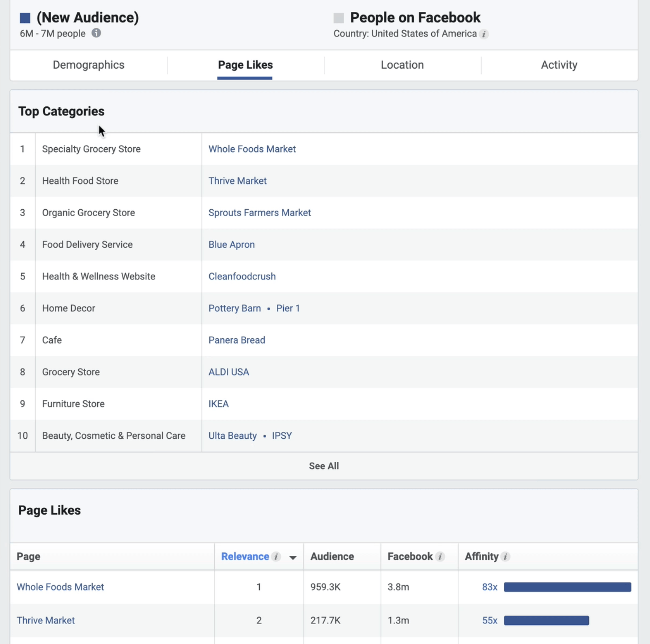
Task: Open the Activity tab
Action: pyautogui.click(x=559, y=65)
